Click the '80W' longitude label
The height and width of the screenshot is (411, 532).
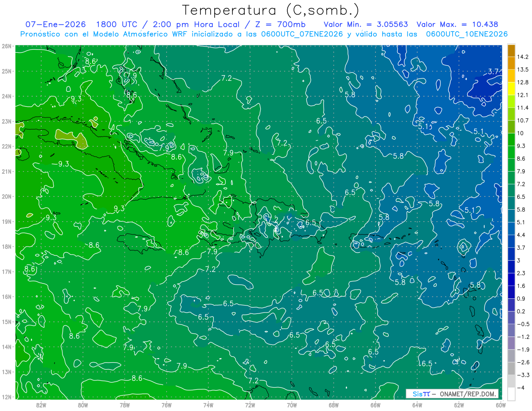[83, 405]
